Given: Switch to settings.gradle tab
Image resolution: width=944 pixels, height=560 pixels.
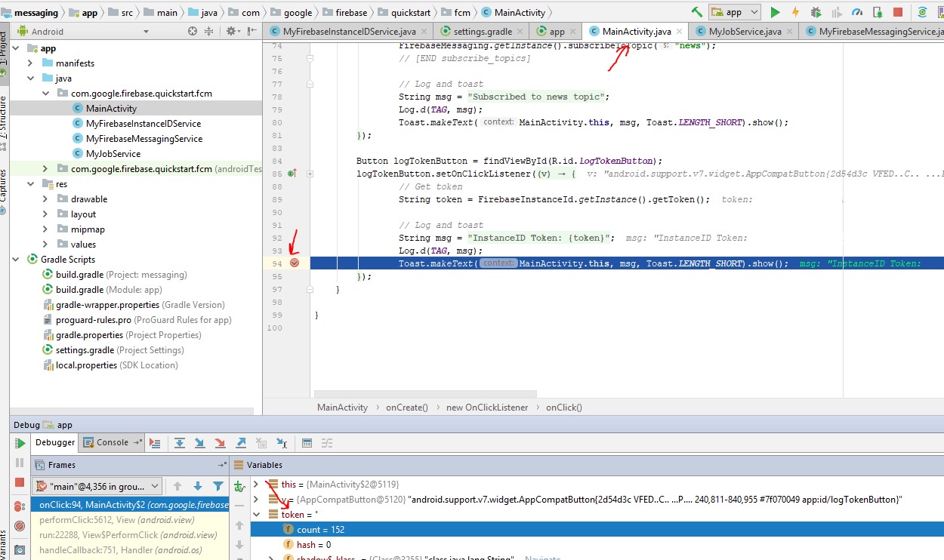Looking at the screenshot, I should pos(482,32).
